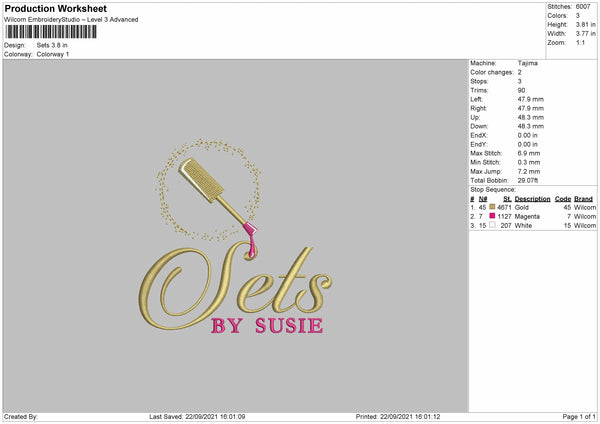Click the 'Code' column header
Image resolution: width=600 pixels, height=424 pixels.
(562, 199)
